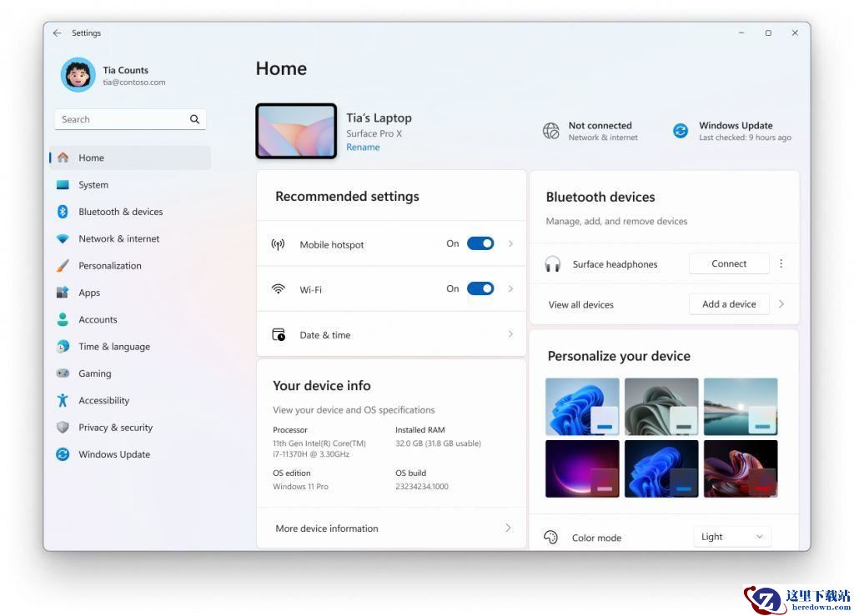Viewport: 854px width, 616px height.
Task: Click the Gaming controller icon
Action: tap(63, 373)
